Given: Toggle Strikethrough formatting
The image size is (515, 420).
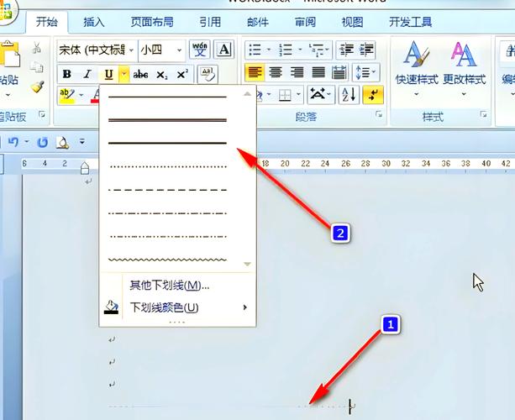Looking at the screenshot, I should [140, 75].
